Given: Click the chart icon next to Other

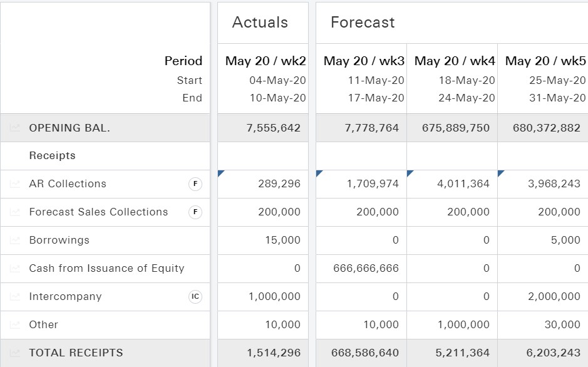Looking at the screenshot, I should pos(14,324).
